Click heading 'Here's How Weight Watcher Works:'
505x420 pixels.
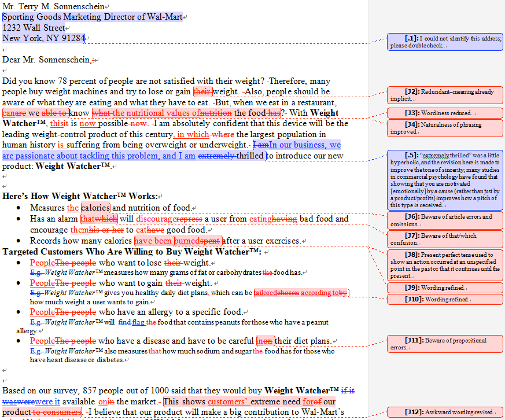point(80,196)
